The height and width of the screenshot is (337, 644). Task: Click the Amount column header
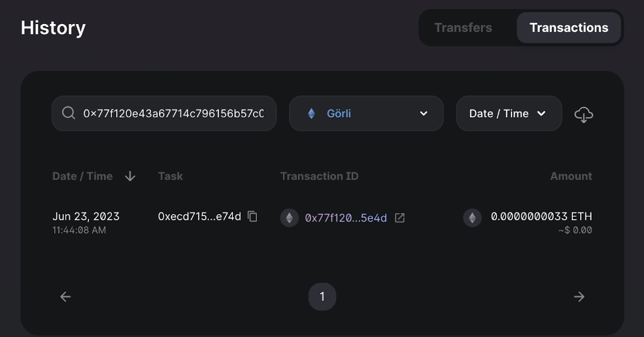(x=571, y=176)
